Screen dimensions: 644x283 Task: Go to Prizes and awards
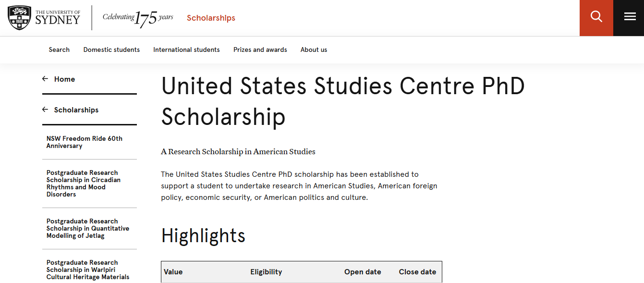(260, 49)
